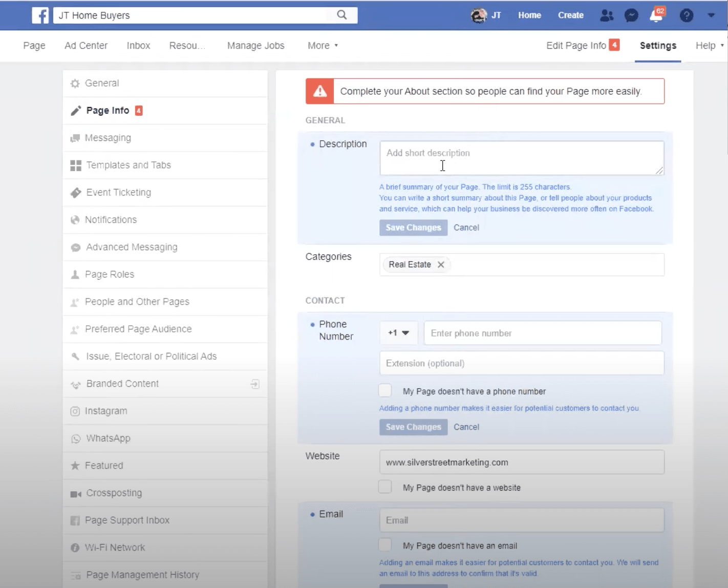Click Cancel under Phone Number section
Screen dimensions: 728x588
click(x=466, y=427)
